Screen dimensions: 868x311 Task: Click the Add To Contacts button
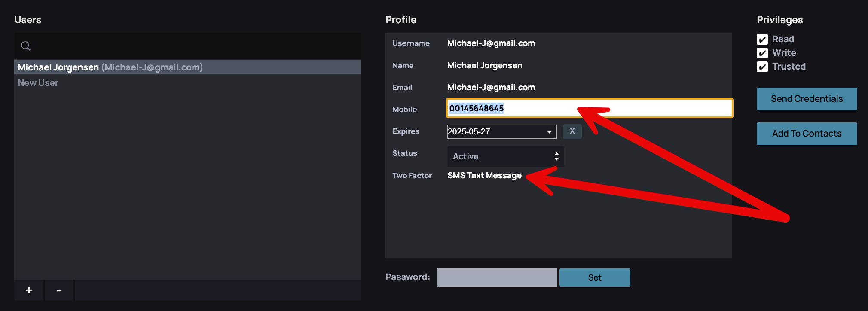tap(807, 134)
